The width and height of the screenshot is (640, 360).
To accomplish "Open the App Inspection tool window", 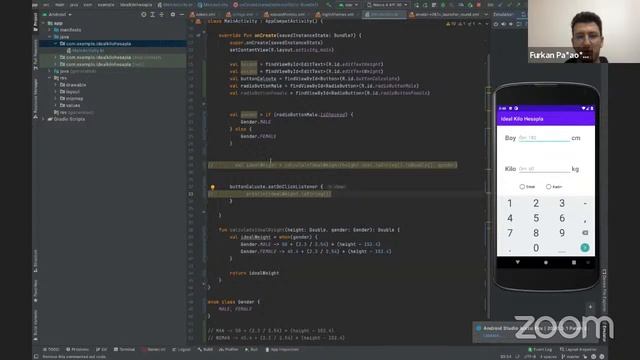I will [x=282, y=349].
